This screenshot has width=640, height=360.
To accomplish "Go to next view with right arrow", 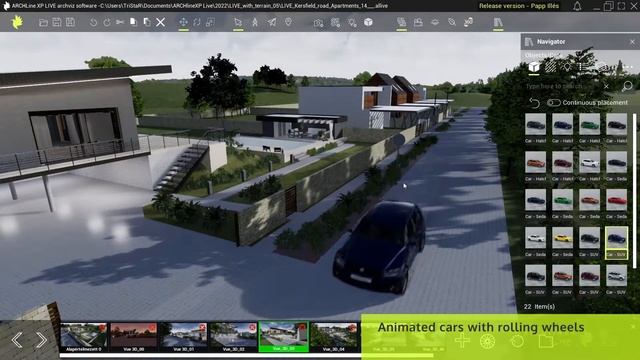I will 41,340.
